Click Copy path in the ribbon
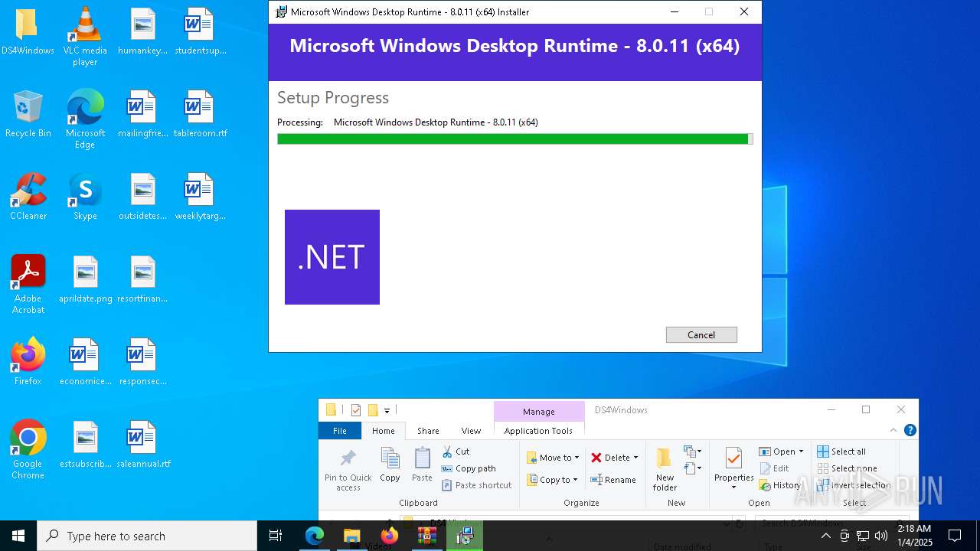Screen dimensions: 980x551 pos(468,468)
